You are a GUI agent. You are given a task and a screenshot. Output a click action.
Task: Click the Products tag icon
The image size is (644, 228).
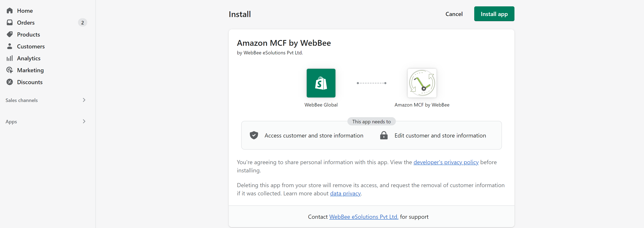[10, 34]
